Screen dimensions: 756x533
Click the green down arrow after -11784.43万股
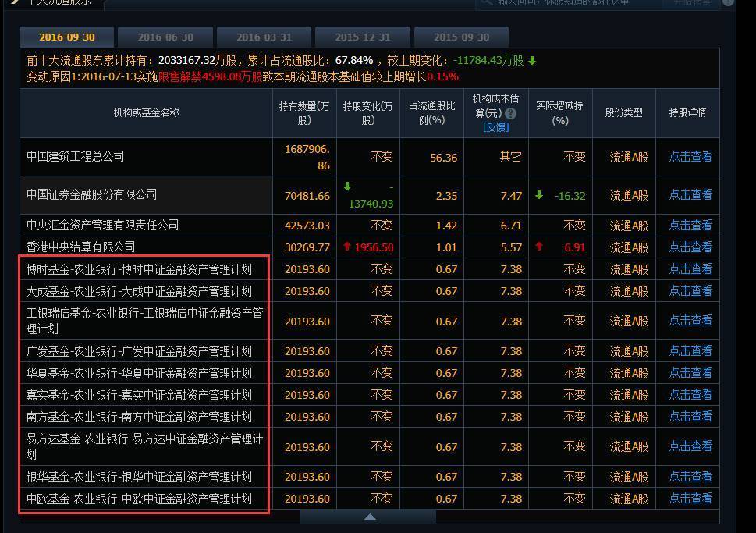[x=532, y=61]
